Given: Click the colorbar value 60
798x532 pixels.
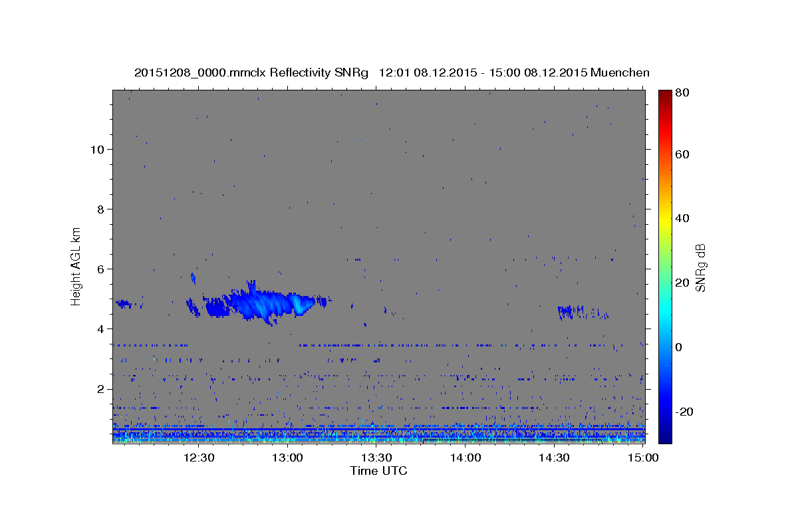Looking at the screenshot, I should tap(683, 154).
